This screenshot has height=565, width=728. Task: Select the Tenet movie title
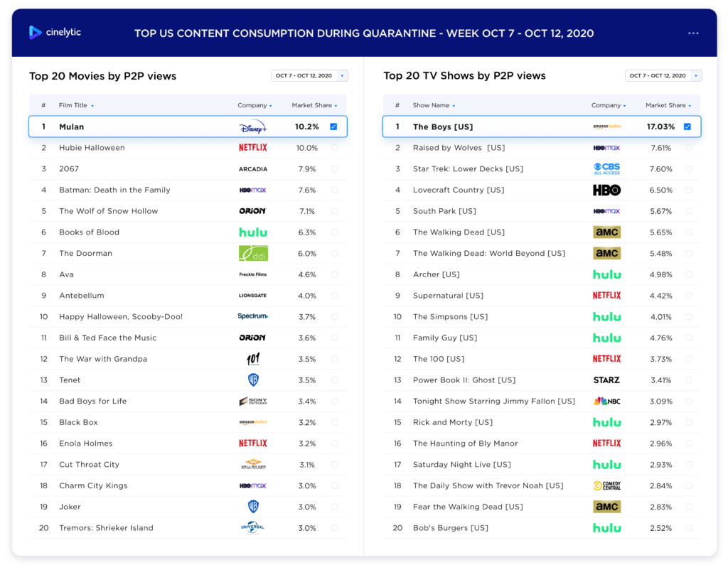70,380
